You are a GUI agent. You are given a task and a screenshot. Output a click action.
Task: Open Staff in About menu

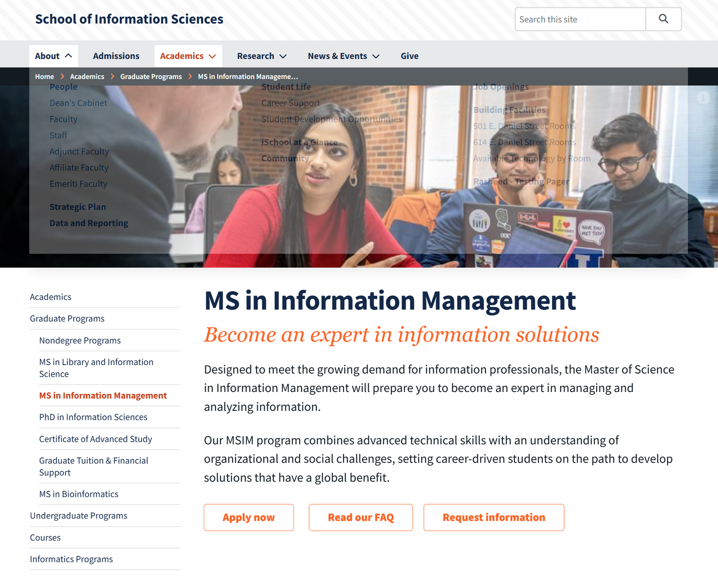[x=58, y=135]
